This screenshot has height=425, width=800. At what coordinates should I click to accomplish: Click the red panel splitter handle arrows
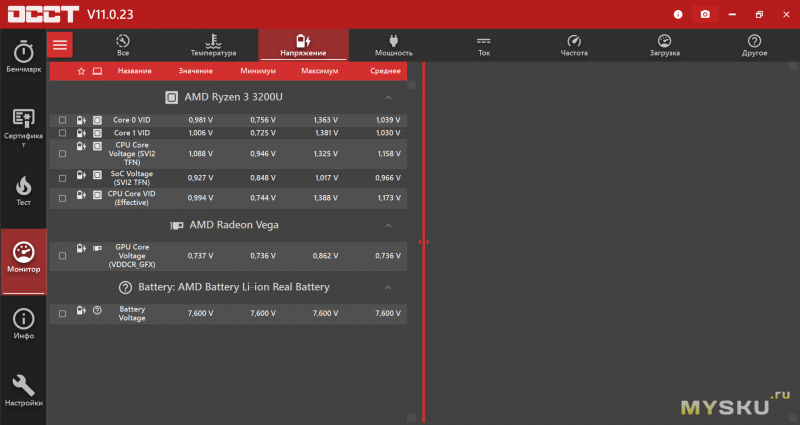[x=423, y=242]
